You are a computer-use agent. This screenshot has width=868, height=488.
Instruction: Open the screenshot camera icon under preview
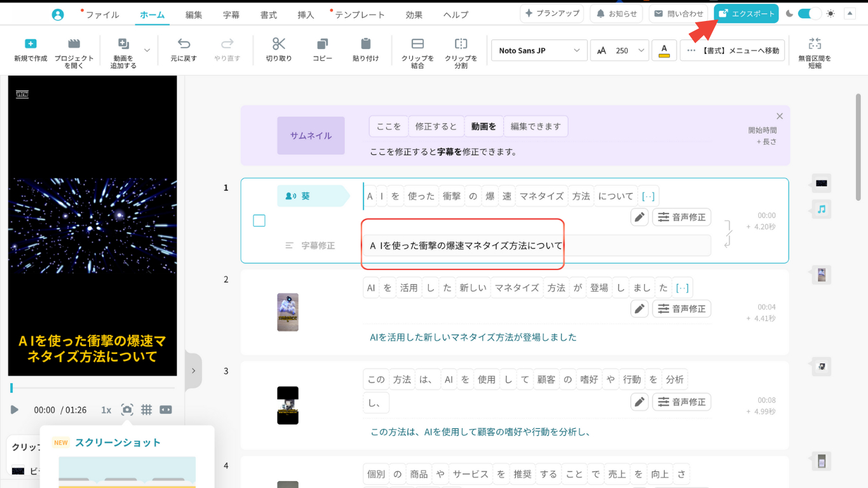click(x=127, y=410)
